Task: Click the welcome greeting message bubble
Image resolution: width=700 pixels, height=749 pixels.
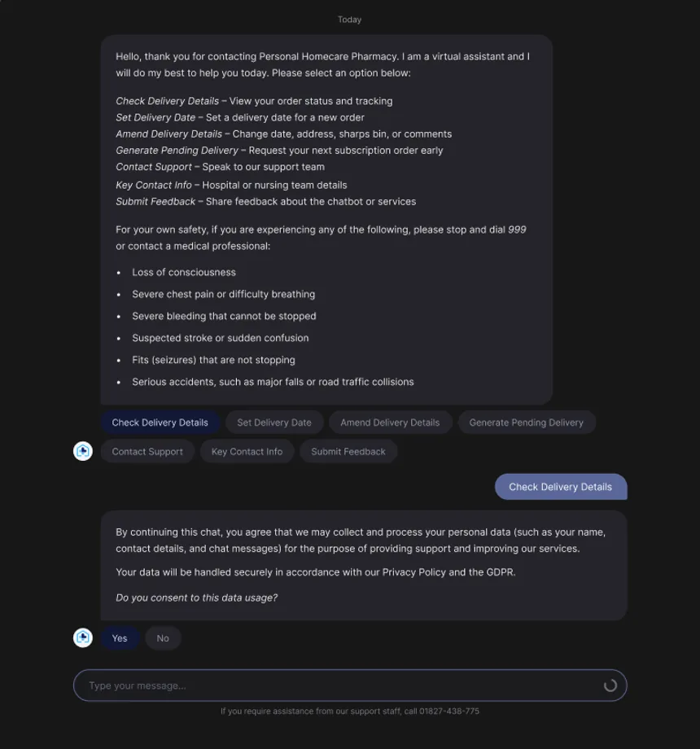Action: coord(326,219)
